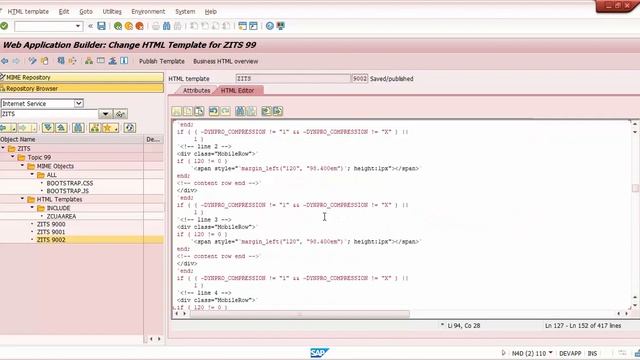Click the Customize local layout monitor icon

pyautogui.click(x=281, y=26)
